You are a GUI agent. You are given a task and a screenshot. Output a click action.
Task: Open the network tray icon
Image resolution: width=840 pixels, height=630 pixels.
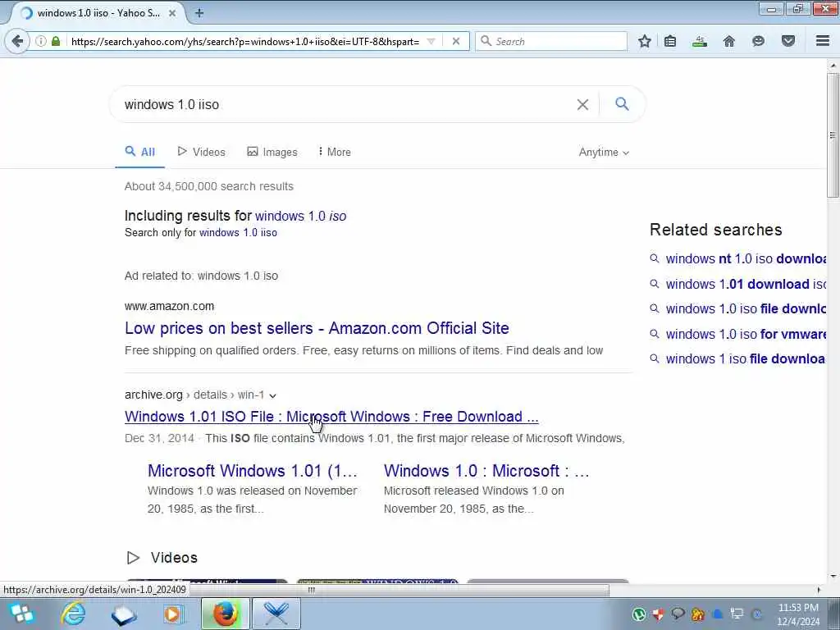point(737,614)
